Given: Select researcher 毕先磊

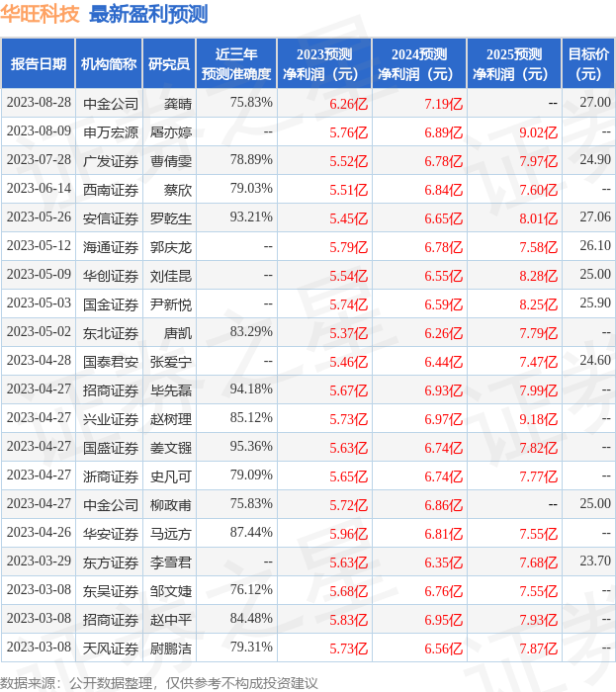Looking at the screenshot, I should tap(171, 390).
